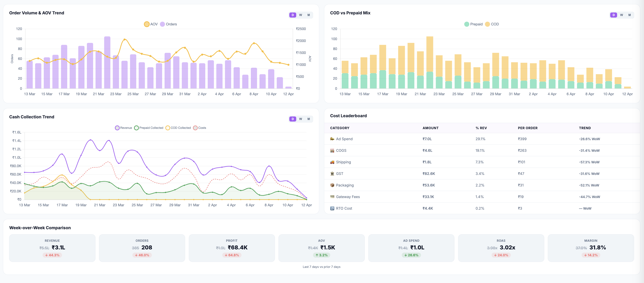Click the truck icon beside Shipping

click(332, 162)
